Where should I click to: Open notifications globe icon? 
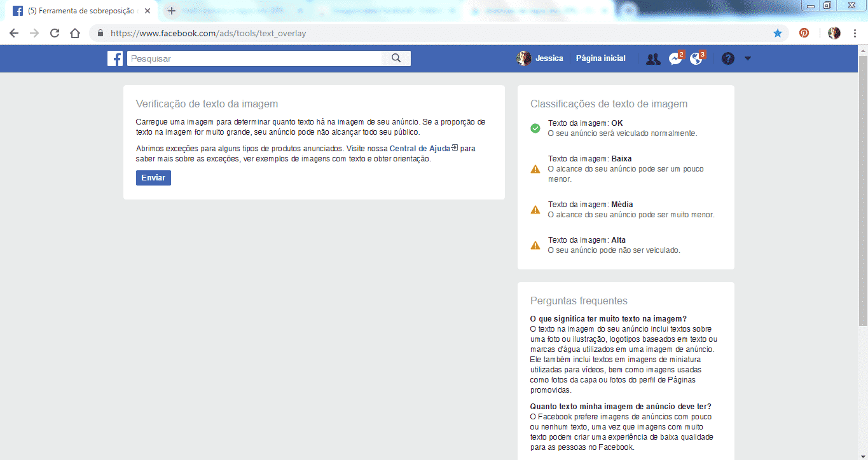[x=697, y=58]
